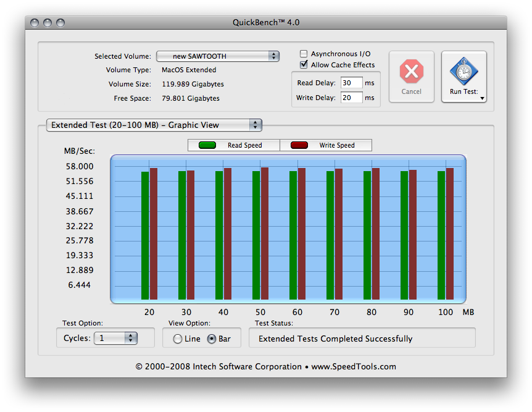Enable the Asynchronous I/O checkbox
Image resolution: width=532 pixels, height=412 pixels.
pyautogui.click(x=304, y=54)
